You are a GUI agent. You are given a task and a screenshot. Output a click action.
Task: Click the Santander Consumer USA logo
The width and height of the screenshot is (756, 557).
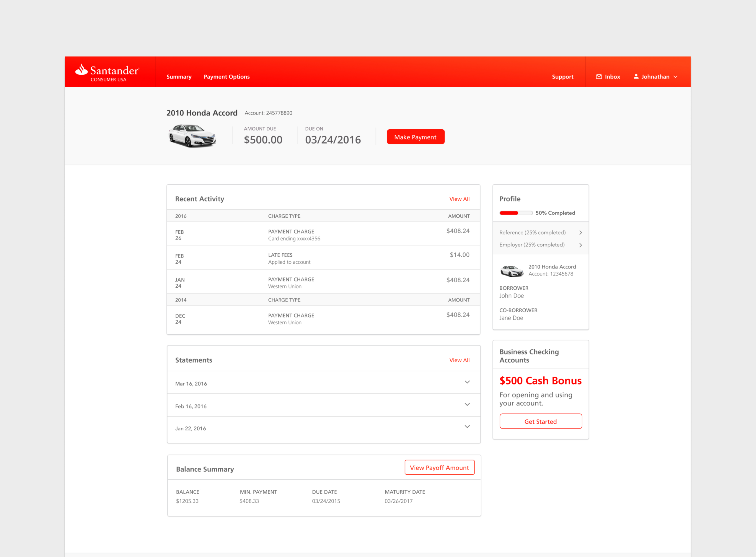(107, 72)
